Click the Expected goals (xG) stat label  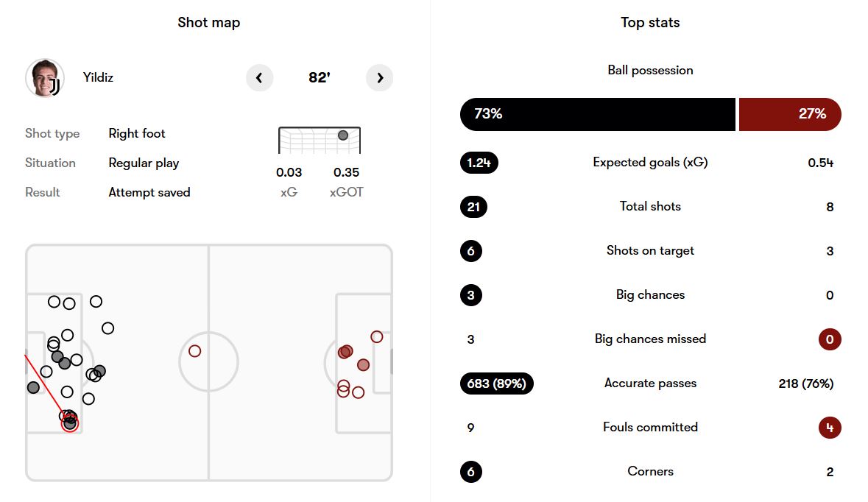[650, 162]
